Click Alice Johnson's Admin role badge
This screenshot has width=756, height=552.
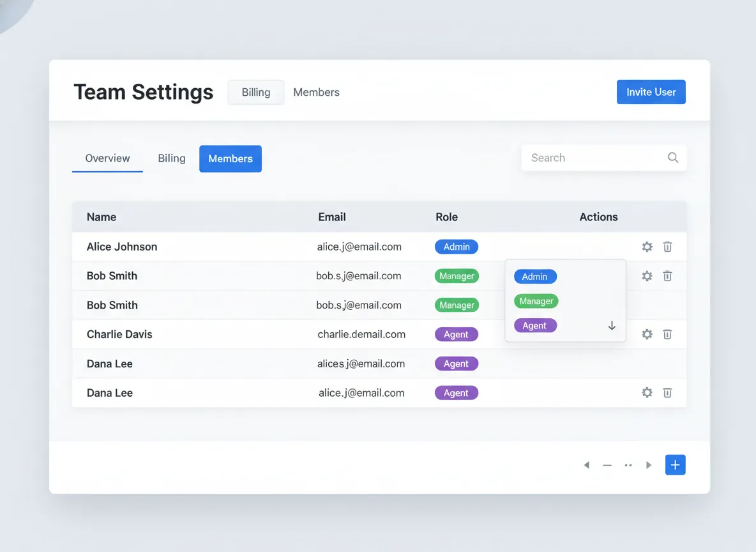pyautogui.click(x=457, y=247)
